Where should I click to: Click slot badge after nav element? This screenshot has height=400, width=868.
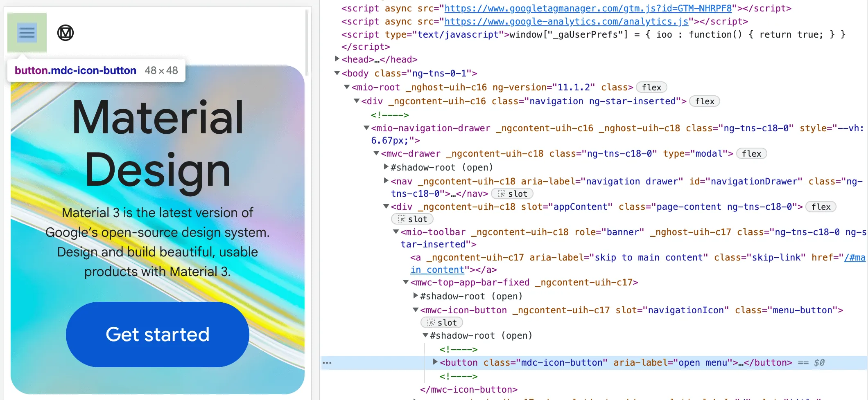[512, 194]
